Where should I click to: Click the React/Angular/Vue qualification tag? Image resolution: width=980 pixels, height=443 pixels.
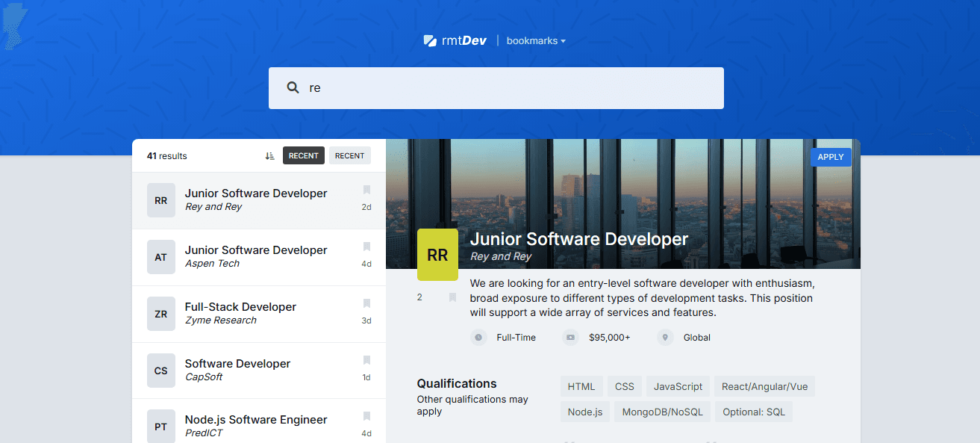coord(765,386)
